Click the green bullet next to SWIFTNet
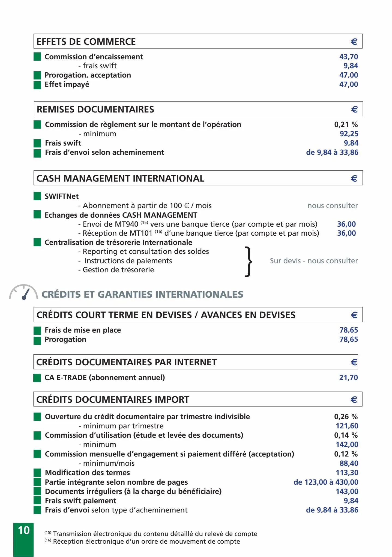 [37, 196]
